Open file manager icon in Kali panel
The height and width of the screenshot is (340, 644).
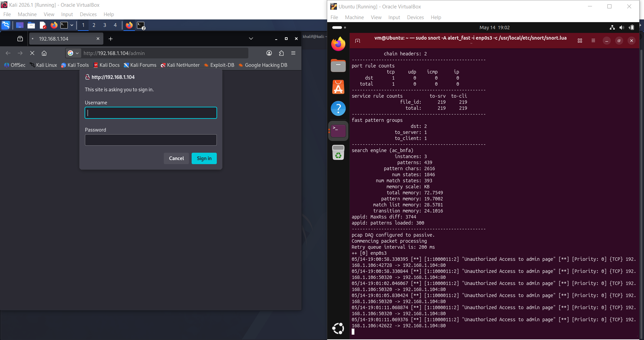click(x=31, y=25)
